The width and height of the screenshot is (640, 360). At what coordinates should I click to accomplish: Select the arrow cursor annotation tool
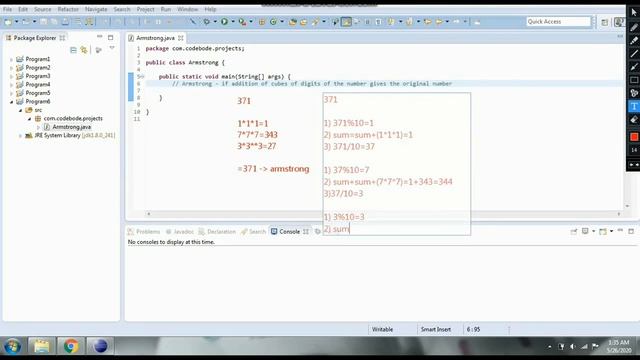coord(634,13)
